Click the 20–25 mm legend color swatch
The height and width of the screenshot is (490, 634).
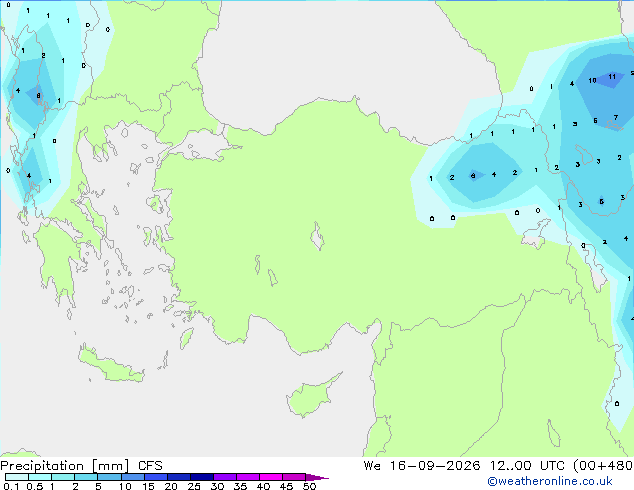pyautogui.click(x=179, y=477)
